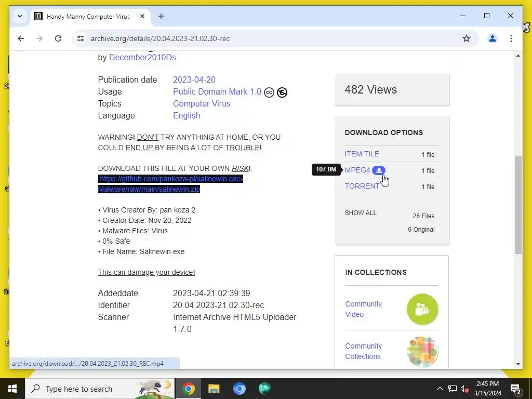Open Community Video collection link
The width and height of the screenshot is (532, 399).
tap(363, 309)
